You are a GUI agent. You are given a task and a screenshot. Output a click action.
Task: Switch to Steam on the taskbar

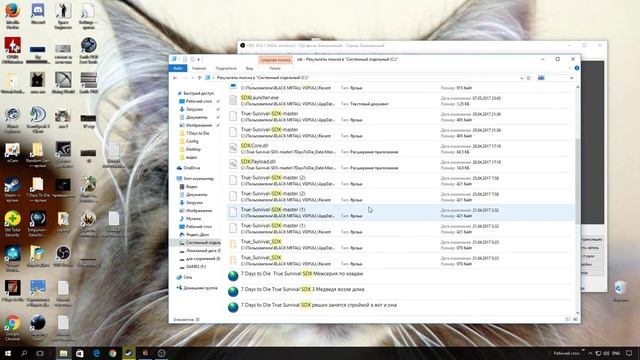tap(129, 353)
